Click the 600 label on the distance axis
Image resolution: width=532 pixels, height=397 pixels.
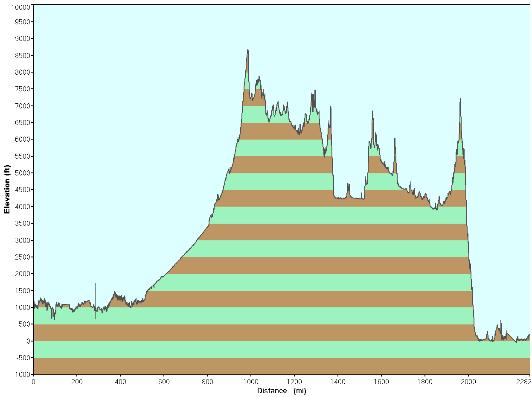click(164, 382)
